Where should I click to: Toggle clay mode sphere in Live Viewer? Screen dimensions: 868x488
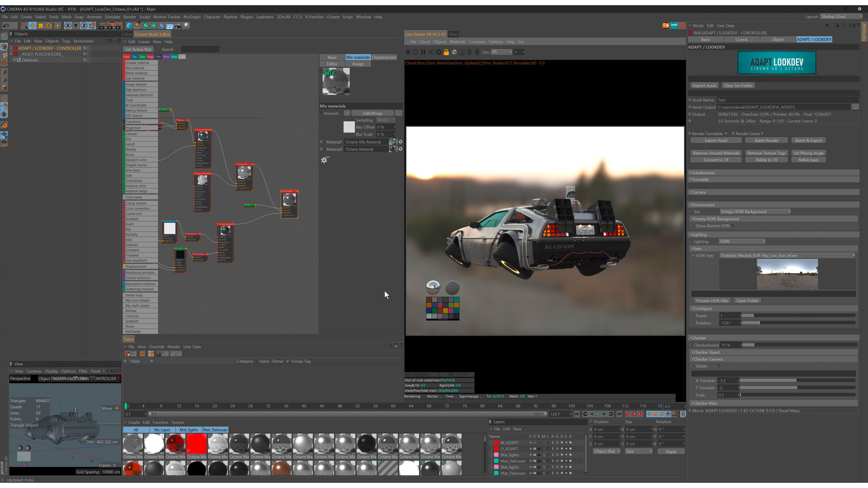(x=454, y=52)
